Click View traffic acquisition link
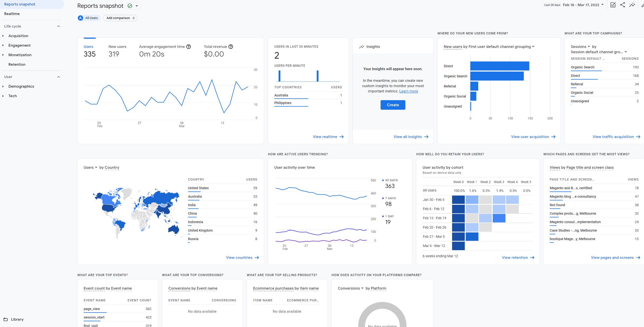This screenshot has width=644, height=327. (616, 137)
